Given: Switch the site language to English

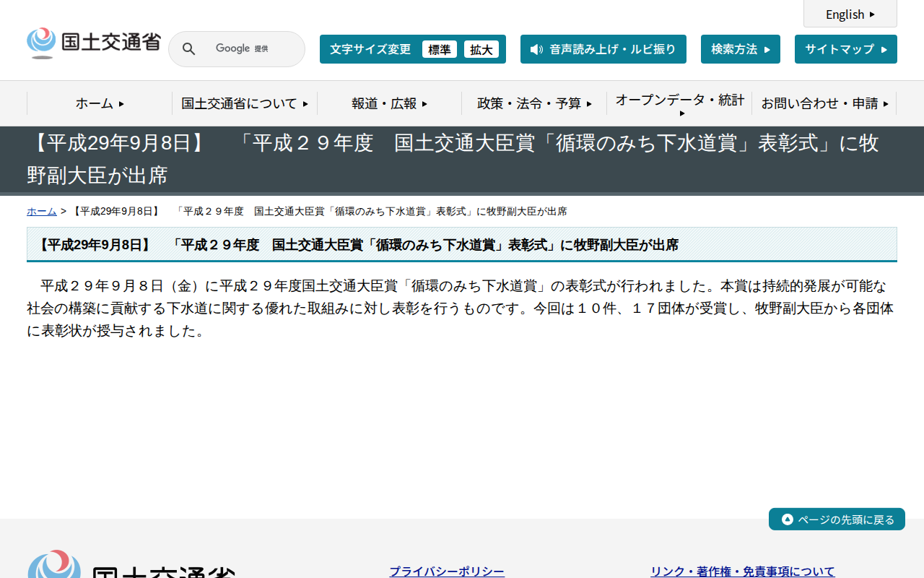Looking at the screenshot, I should click(850, 14).
